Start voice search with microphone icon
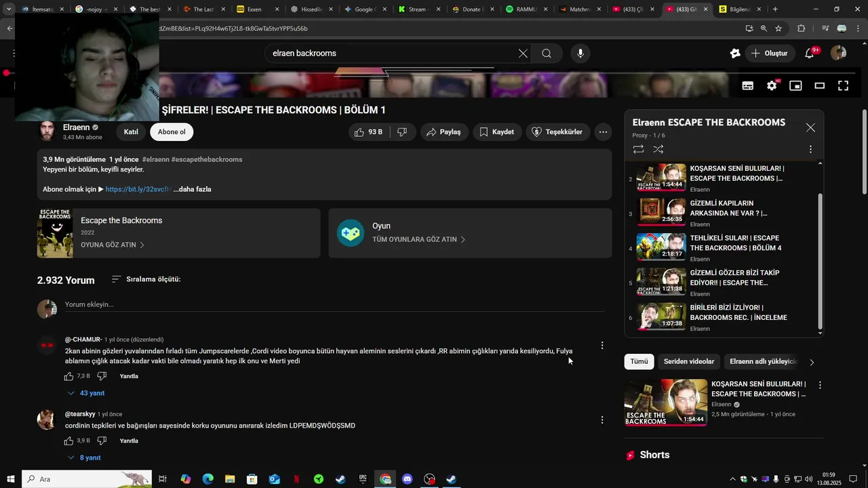868x488 pixels. click(x=580, y=54)
